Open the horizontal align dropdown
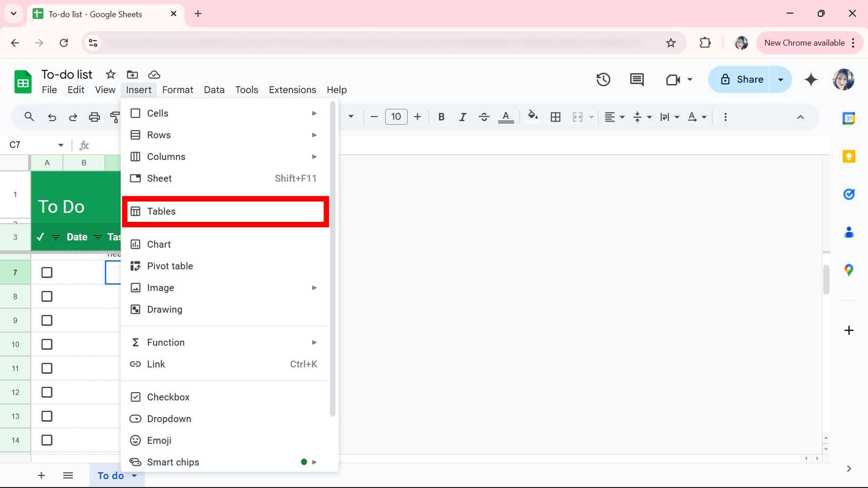The height and width of the screenshot is (488, 868). [614, 117]
